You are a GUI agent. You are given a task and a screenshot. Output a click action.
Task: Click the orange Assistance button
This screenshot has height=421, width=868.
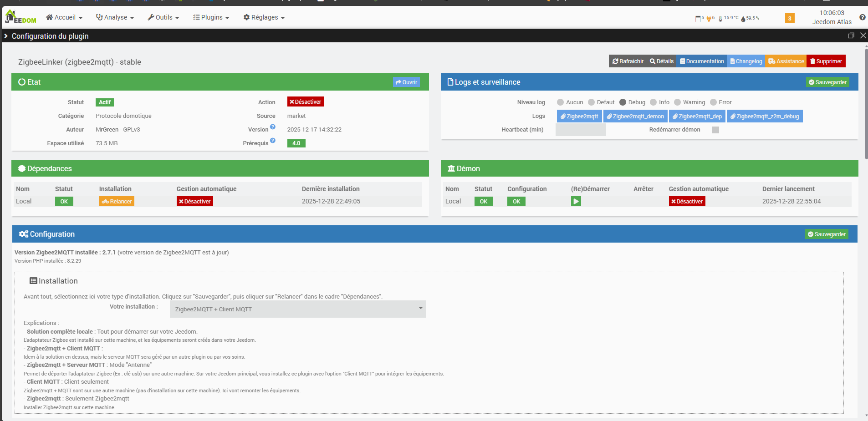tap(786, 61)
